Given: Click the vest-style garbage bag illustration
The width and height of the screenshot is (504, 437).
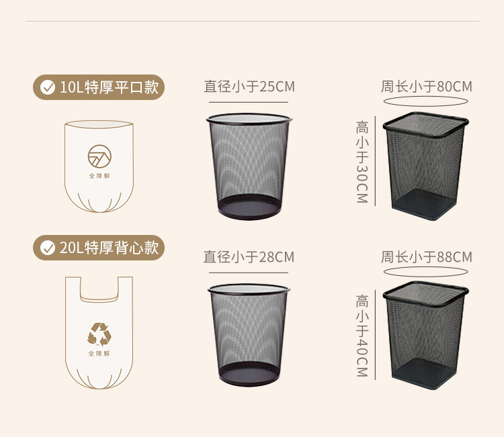Looking at the screenshot, I should [99, 333].
